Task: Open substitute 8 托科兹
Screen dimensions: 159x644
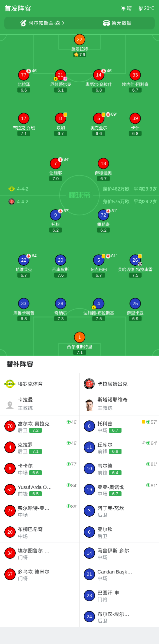Action: (x=119, y=426)
